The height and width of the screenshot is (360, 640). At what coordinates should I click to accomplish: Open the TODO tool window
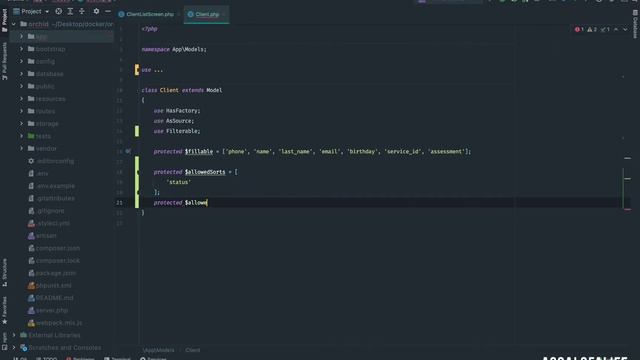tap(47, 358)
